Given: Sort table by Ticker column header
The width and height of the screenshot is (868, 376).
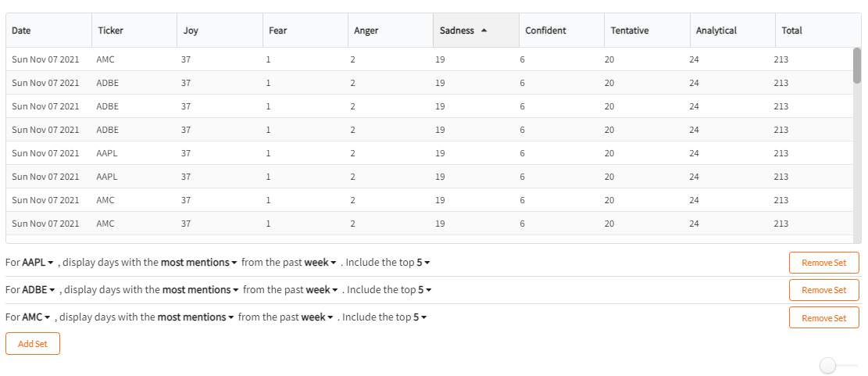Looking at the screenshot, I should [134, 30].
